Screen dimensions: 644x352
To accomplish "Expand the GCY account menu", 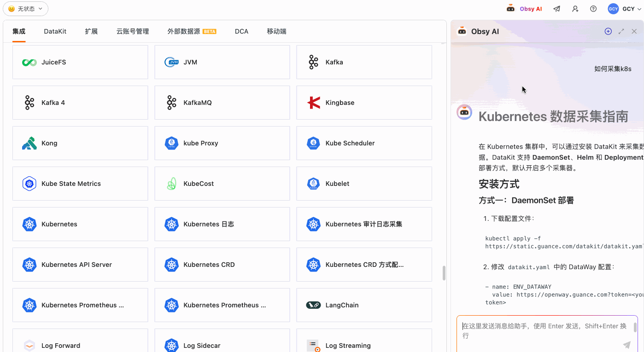I will [639, 9].
